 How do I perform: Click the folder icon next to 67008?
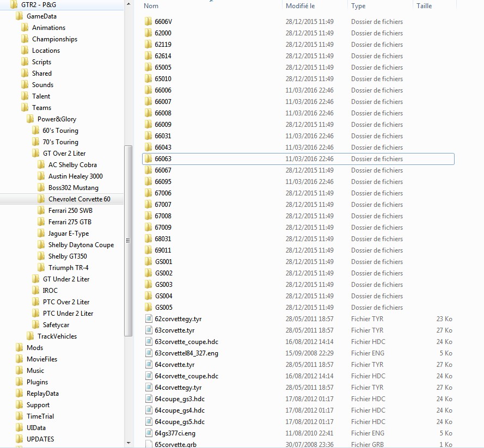(149, 216)
